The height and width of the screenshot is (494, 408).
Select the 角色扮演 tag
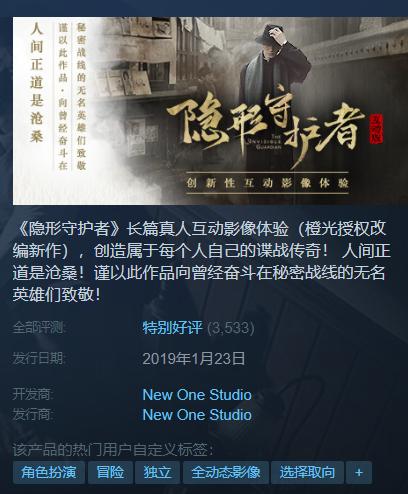tap(49, 472)
